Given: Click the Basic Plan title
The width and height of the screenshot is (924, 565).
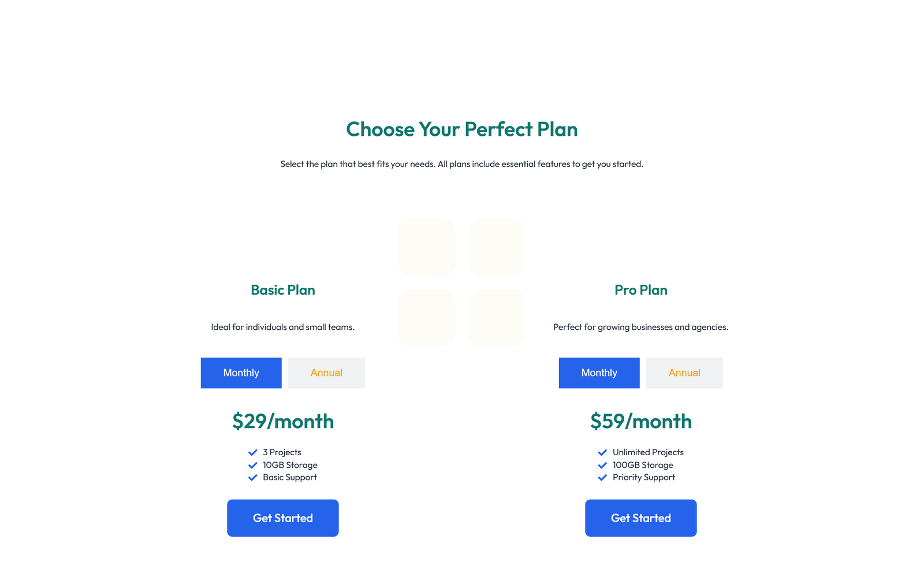Looking at the screenshot, I should point(282,291).
